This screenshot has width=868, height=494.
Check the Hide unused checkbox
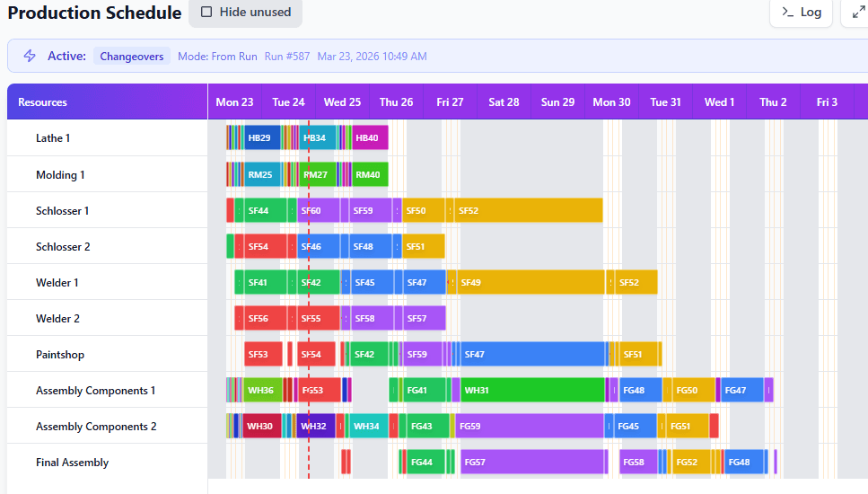click(x=206, y=13)
